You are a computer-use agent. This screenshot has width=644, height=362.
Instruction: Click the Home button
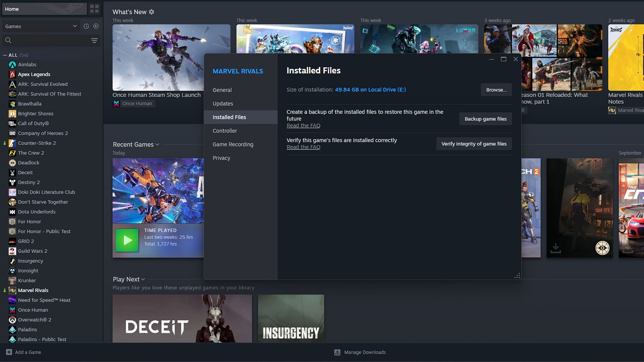(44, 9)
